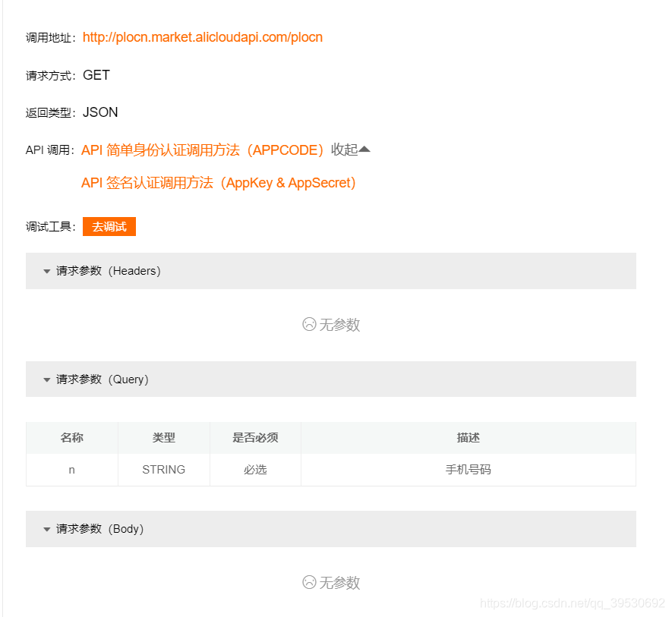This screenshot has height=617, width=672.
Task: Click 无参数 text under Headers section
Action: pyautogui.click(x=339, y=324)
